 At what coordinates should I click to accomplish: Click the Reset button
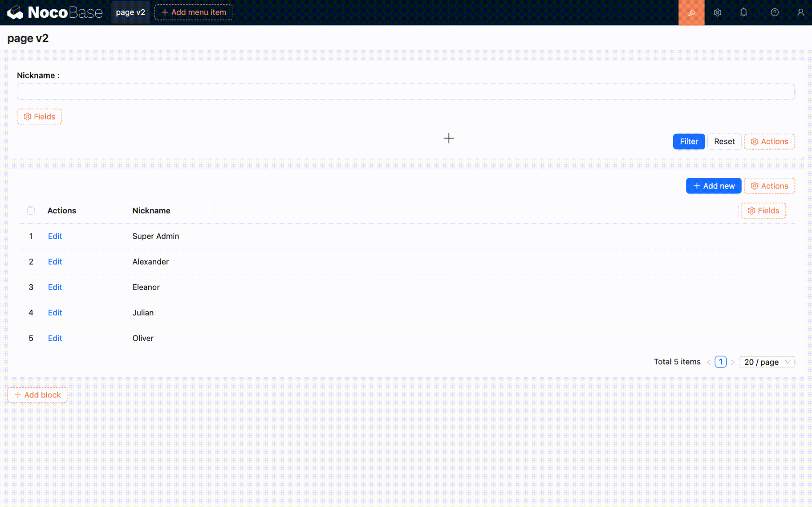tap(724, 142)
